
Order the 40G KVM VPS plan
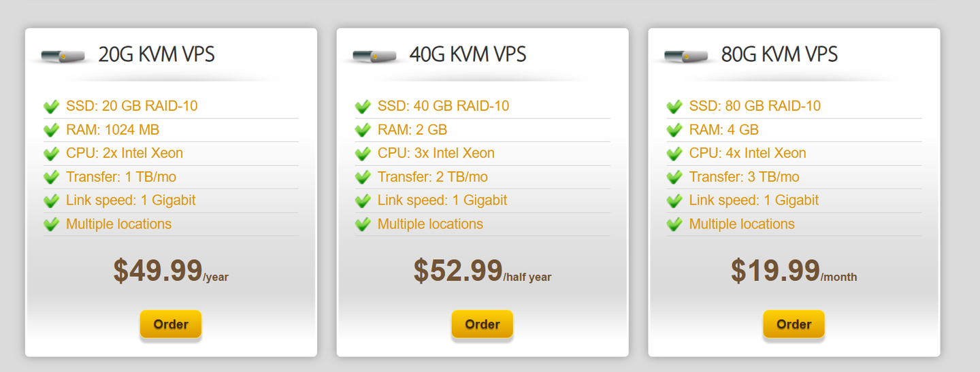click(x=483, y=324)
